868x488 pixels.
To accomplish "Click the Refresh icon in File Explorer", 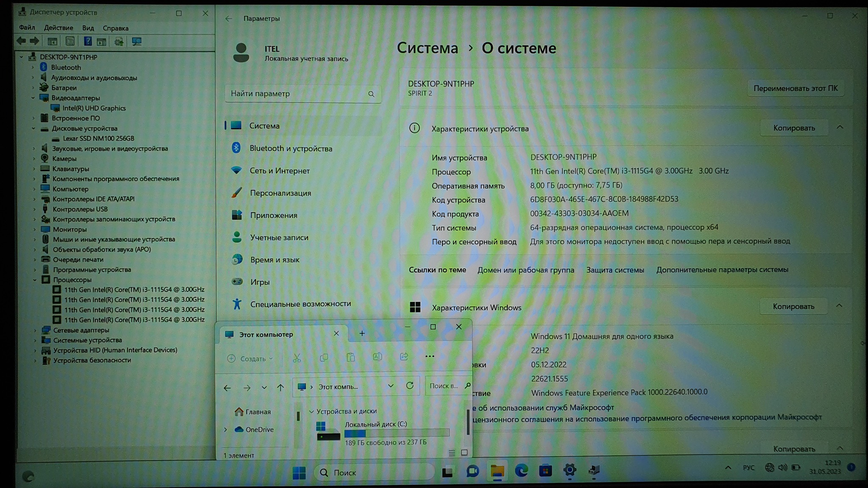I will (x=409, y=386).
